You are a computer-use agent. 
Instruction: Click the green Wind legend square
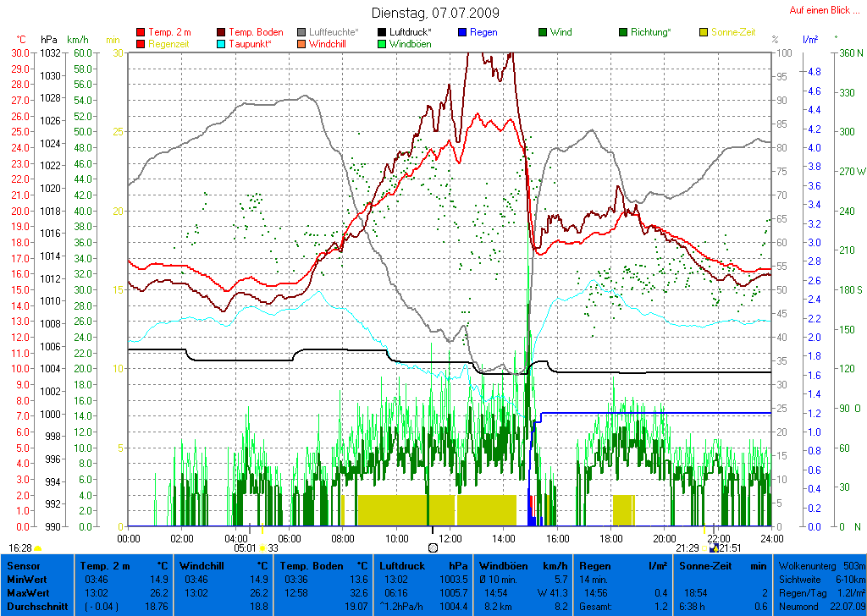543,33
